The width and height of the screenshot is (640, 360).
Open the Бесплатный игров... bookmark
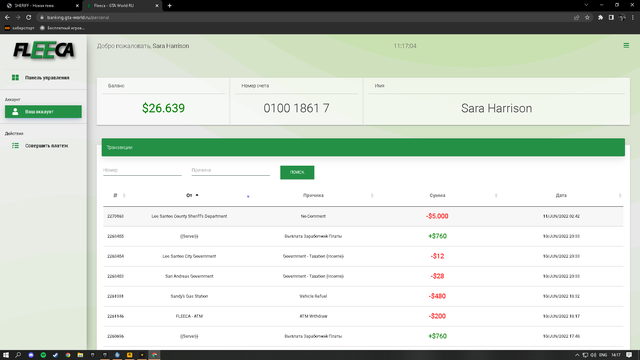coord(62,28)
